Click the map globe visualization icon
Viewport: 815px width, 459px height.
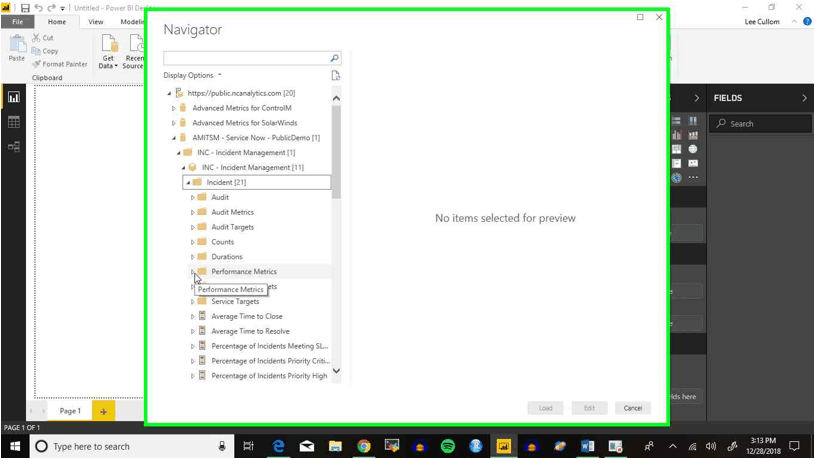693,149
